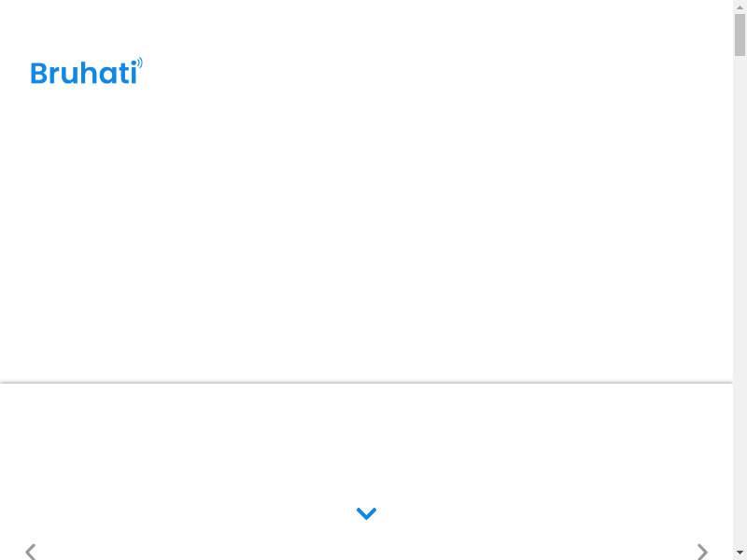The image size is (747, 560).
Task: Click the Bruhati logo
Action: (x=86, y=72)
